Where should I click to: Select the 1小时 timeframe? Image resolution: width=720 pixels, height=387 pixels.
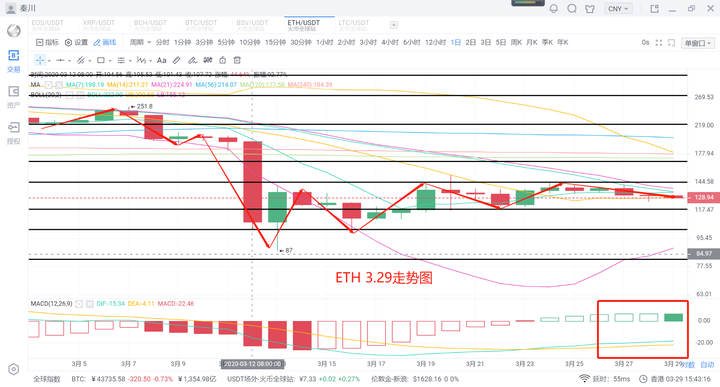(324, 42)
